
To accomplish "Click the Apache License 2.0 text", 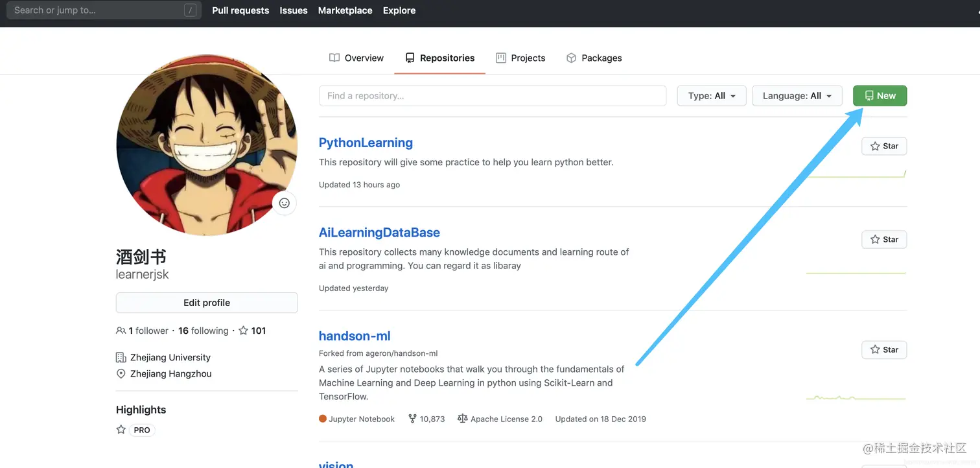I will pyautogui.click(x=506, y=419).
